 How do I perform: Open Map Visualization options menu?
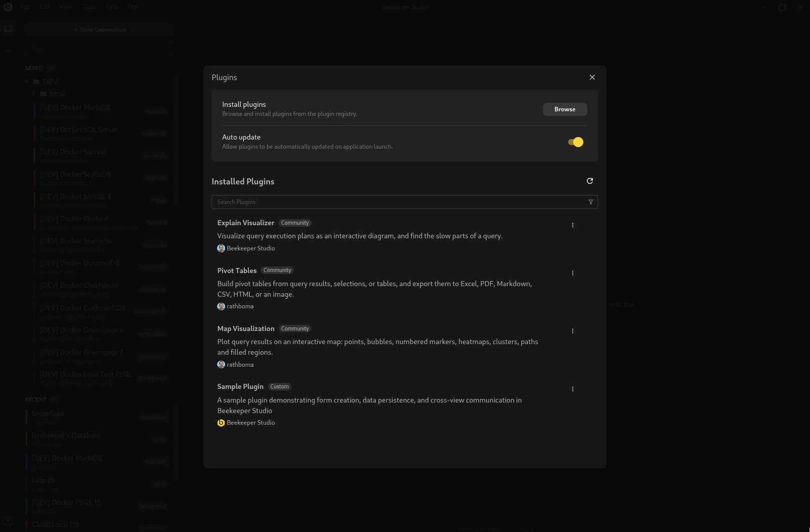pyautogui.click(x=572, y=331)
